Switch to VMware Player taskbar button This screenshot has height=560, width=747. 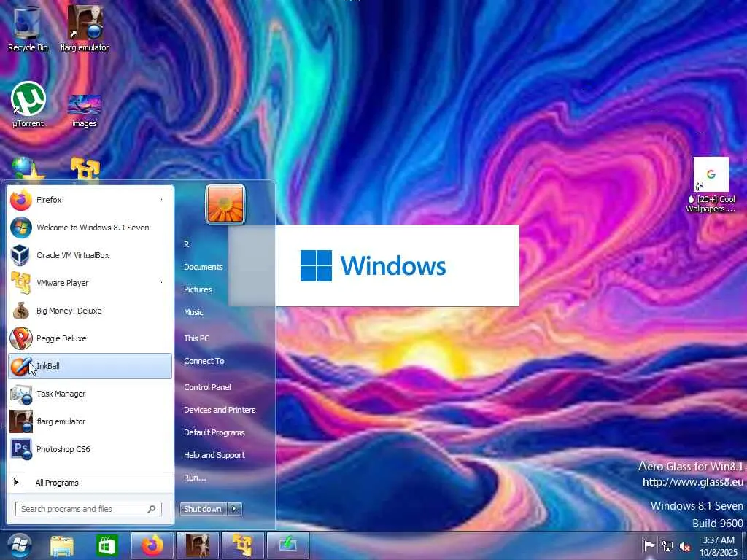tap(242, 545)
